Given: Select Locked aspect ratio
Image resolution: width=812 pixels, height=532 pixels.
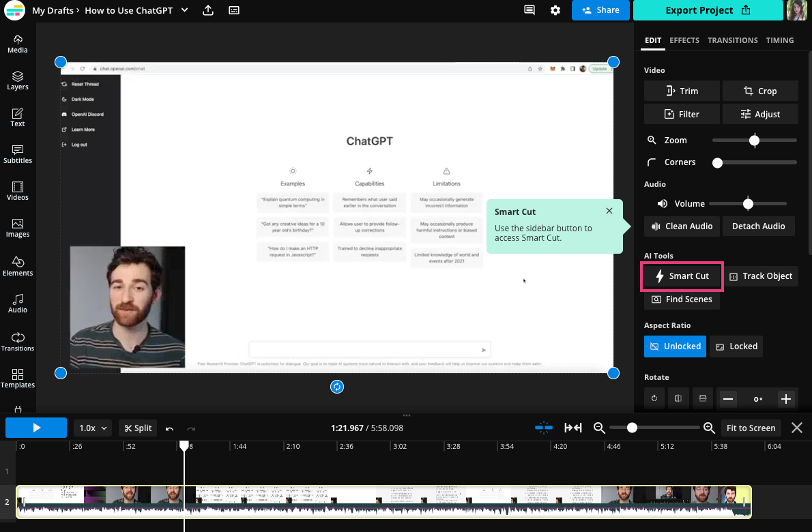Looking at the screenshot, I should coord(736,346).
